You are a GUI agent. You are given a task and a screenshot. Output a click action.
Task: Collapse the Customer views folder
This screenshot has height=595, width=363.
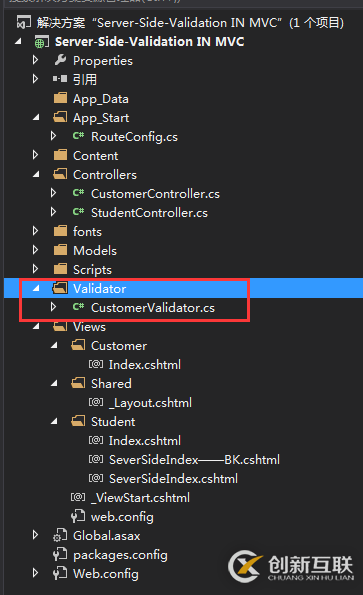coord(54,345)
